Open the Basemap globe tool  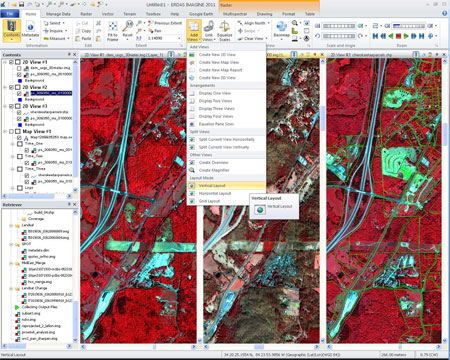point(282,29)
